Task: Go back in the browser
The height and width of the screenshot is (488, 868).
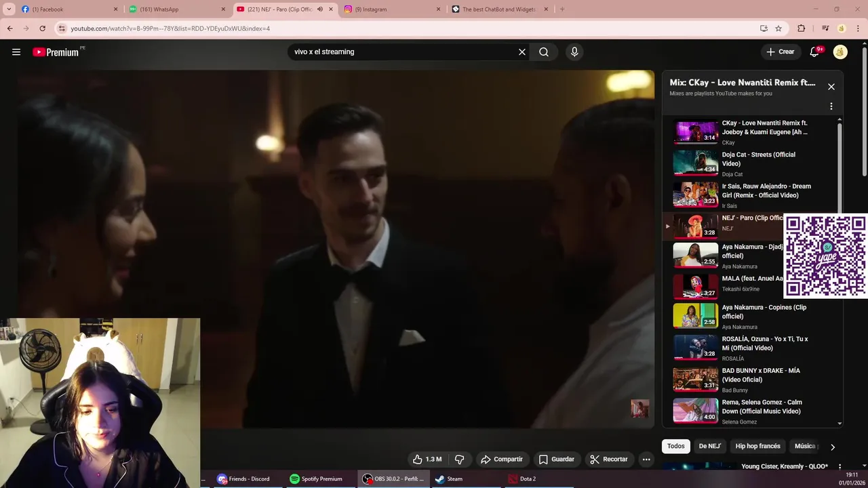Action: point(9,28)
